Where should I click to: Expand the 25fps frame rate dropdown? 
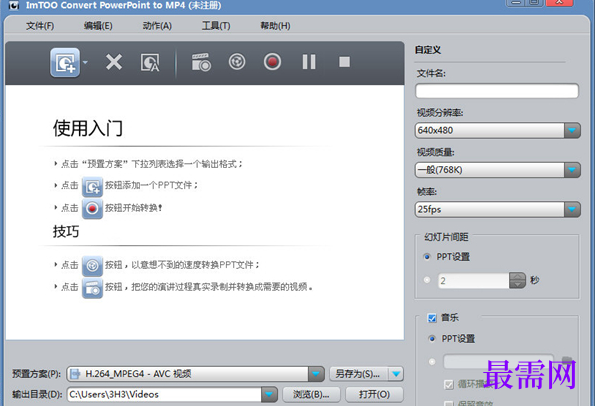[572, 209]
